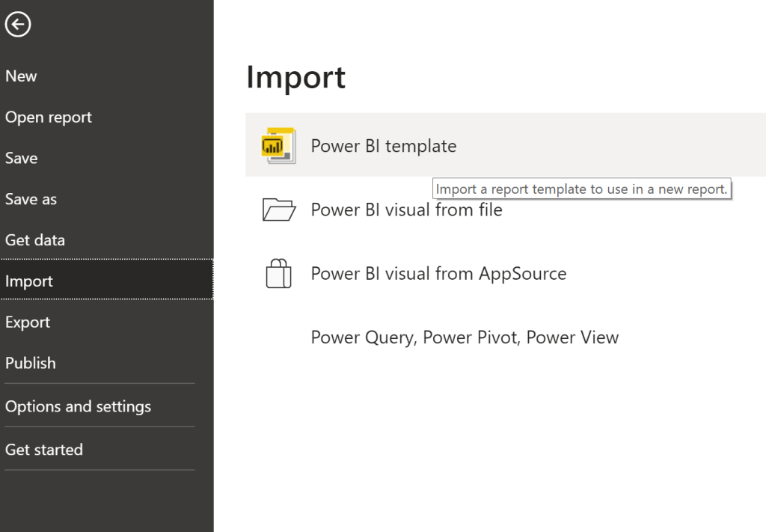This screenshot has height=532, width=766.
Task: Open Options and settings
Action: pos(78,406)
